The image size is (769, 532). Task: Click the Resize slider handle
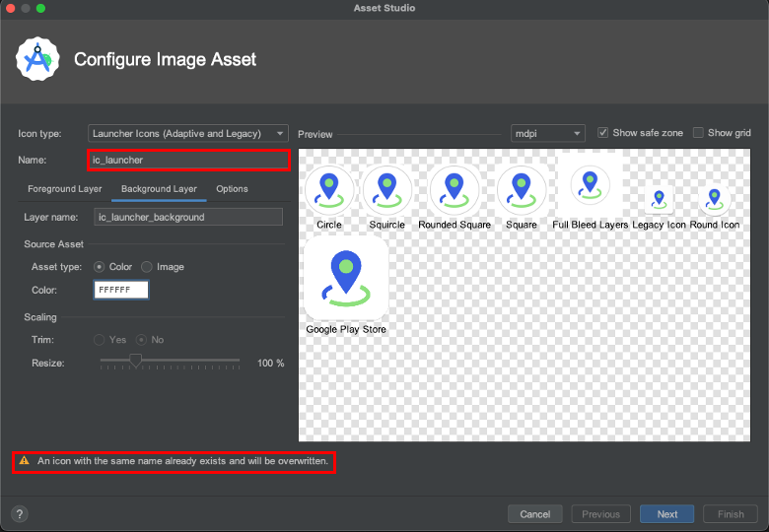(x=135, y=361)
